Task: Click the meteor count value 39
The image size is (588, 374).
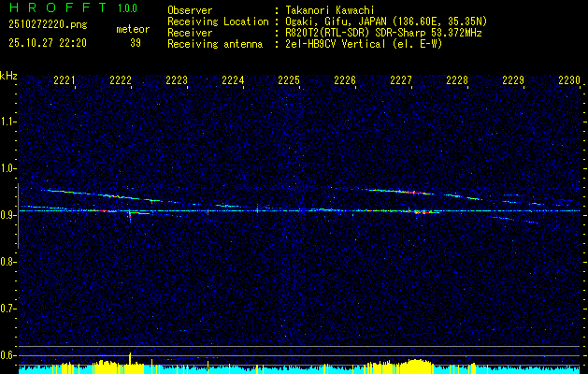Action: [135, 43]
